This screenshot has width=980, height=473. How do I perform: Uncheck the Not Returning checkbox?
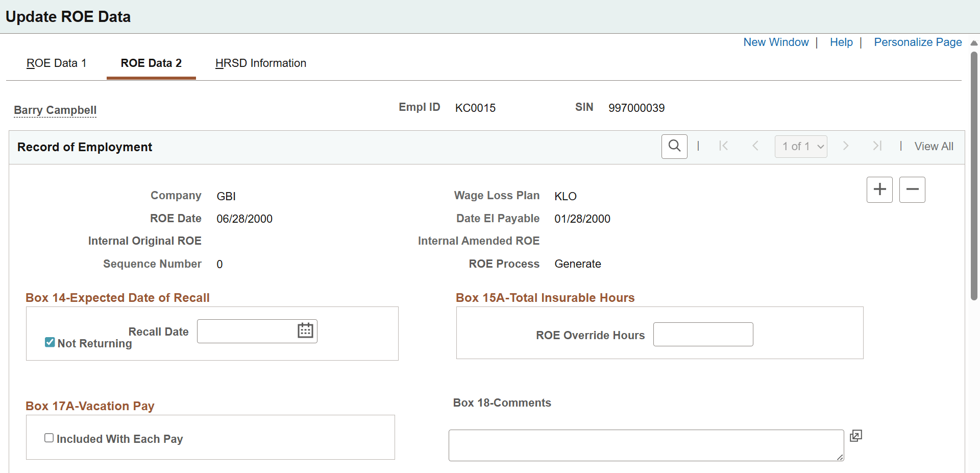50,342
